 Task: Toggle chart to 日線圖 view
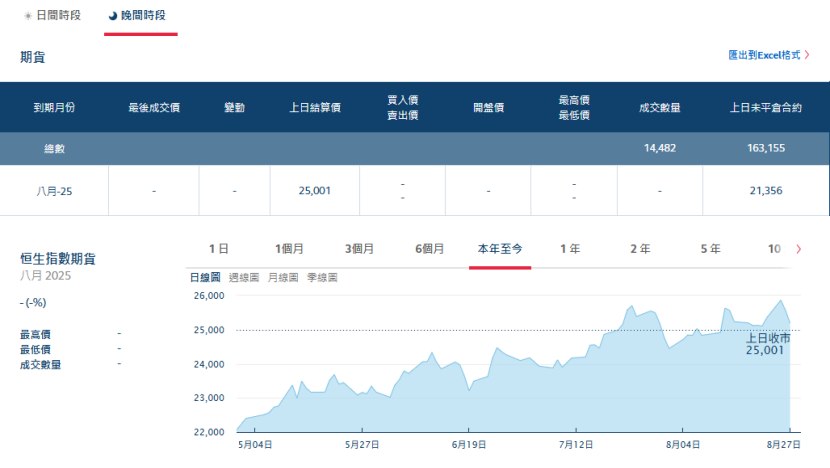(205, 277)
